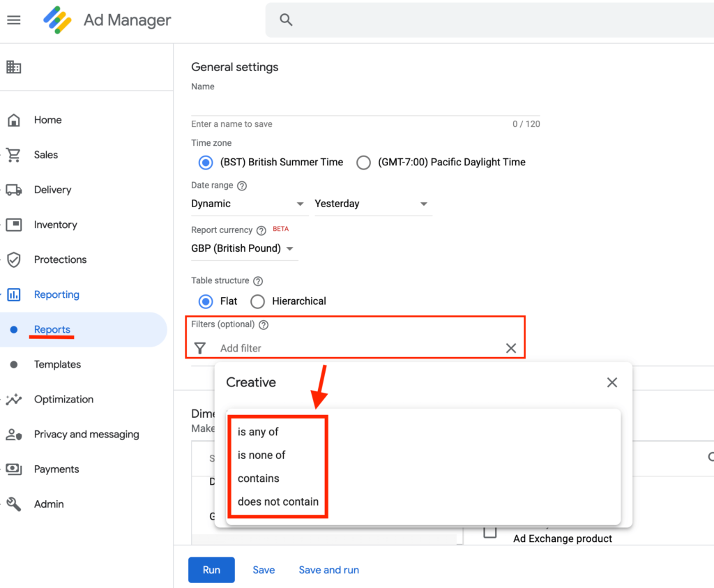
Task: Open Privacy and messaging settings
Action: pos(86,434)
